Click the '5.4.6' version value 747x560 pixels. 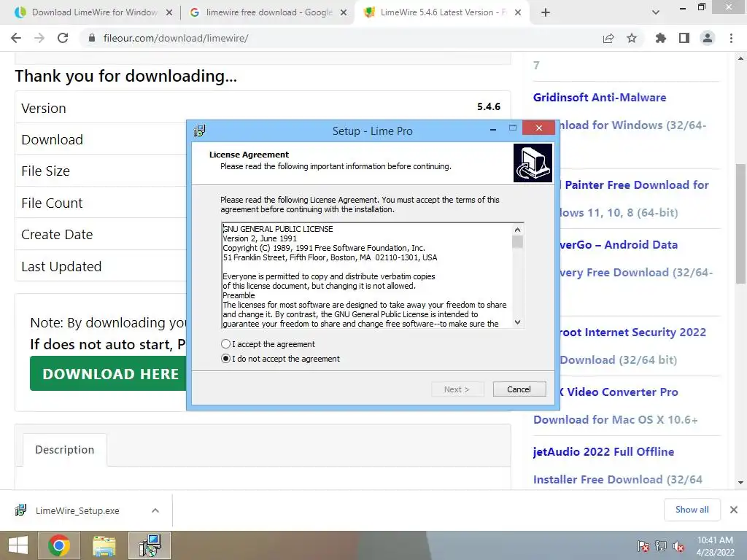489,106
